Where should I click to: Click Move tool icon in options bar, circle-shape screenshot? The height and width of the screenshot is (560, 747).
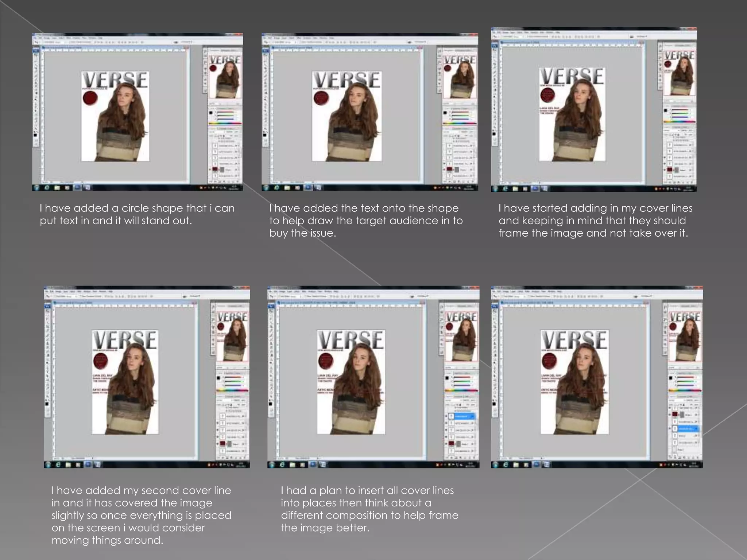click(36, 42)
